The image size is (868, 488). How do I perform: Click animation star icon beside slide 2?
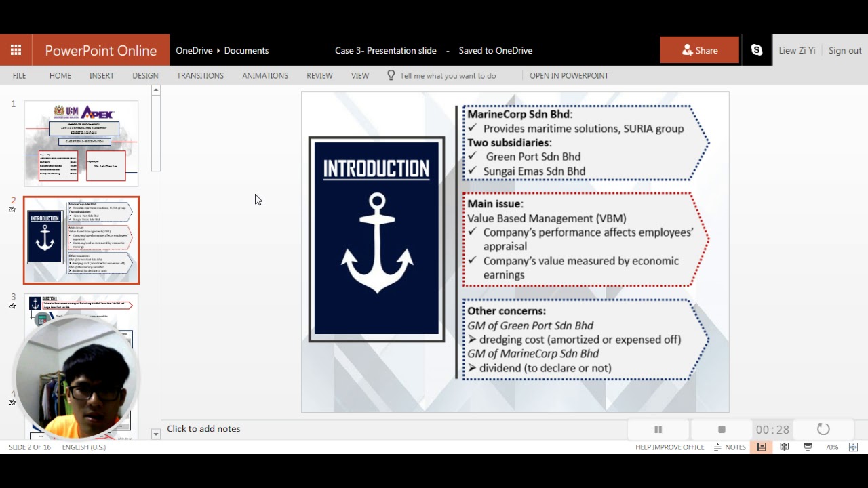tap(12, 210)
